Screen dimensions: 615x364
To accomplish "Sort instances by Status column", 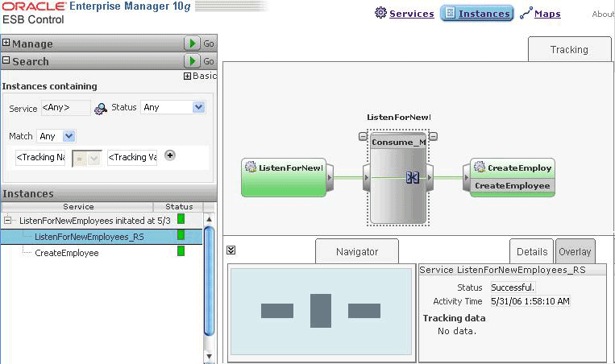I will 178,206.
